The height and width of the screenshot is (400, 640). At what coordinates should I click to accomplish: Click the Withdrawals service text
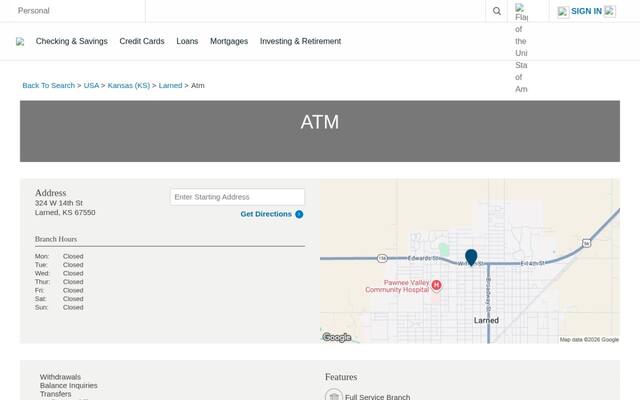tap(60, 377)
